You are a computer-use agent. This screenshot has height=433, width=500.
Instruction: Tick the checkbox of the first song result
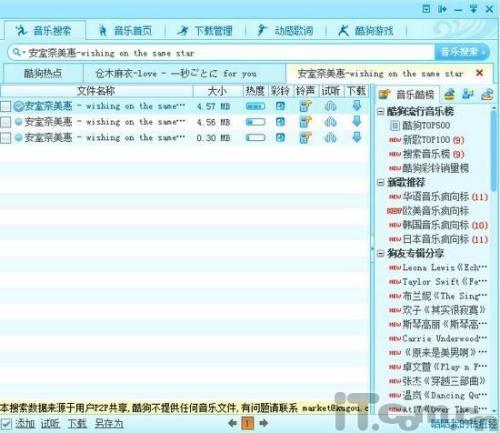[x=5, y=106]
